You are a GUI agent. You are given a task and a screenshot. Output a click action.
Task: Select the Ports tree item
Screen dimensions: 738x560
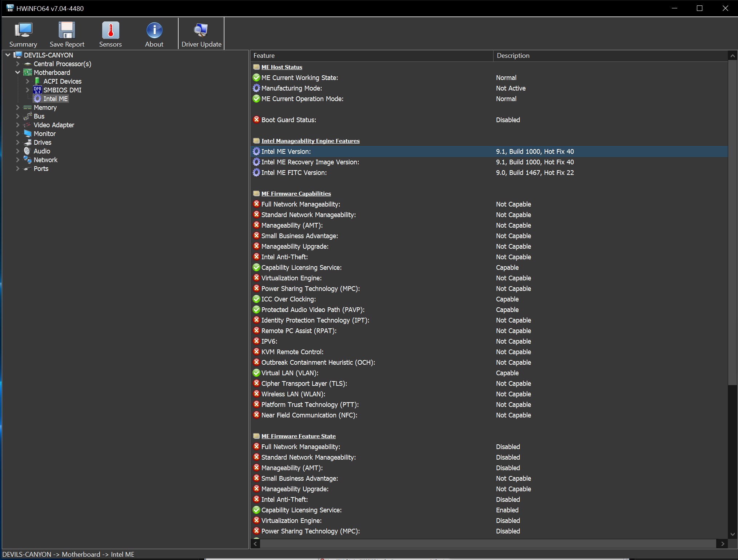[x=41, y=169]
